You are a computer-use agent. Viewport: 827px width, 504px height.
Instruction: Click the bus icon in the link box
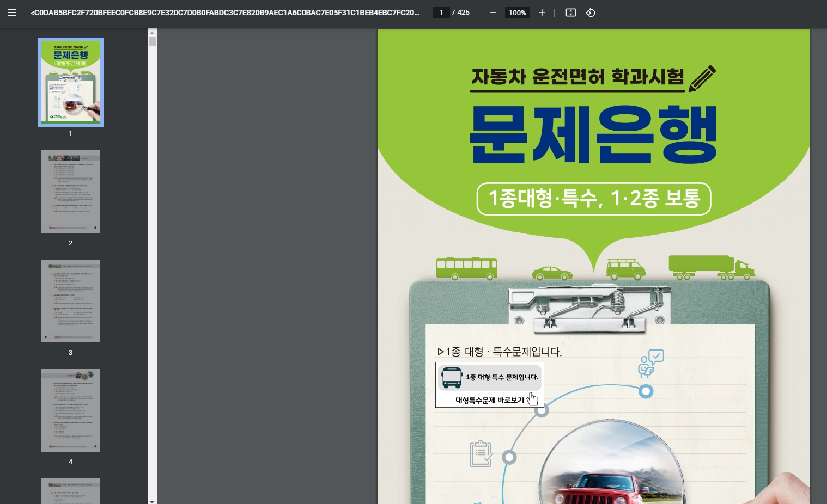452,377
